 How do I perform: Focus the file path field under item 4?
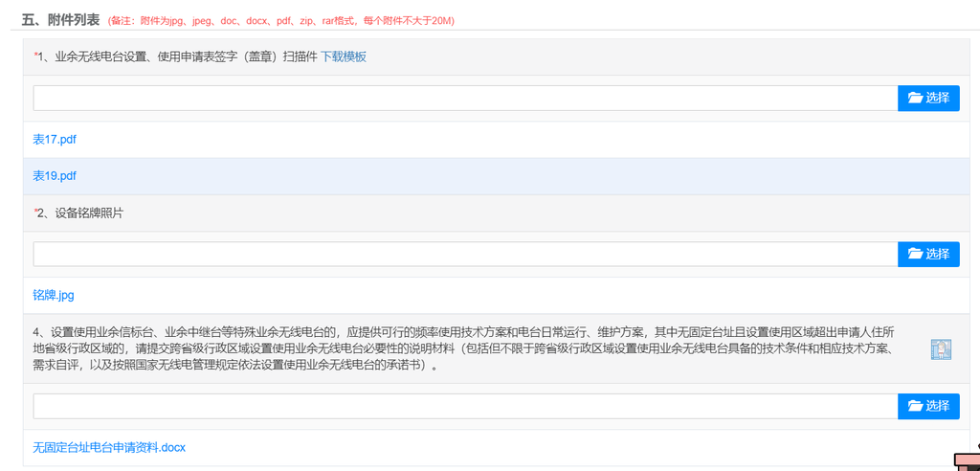466,406
